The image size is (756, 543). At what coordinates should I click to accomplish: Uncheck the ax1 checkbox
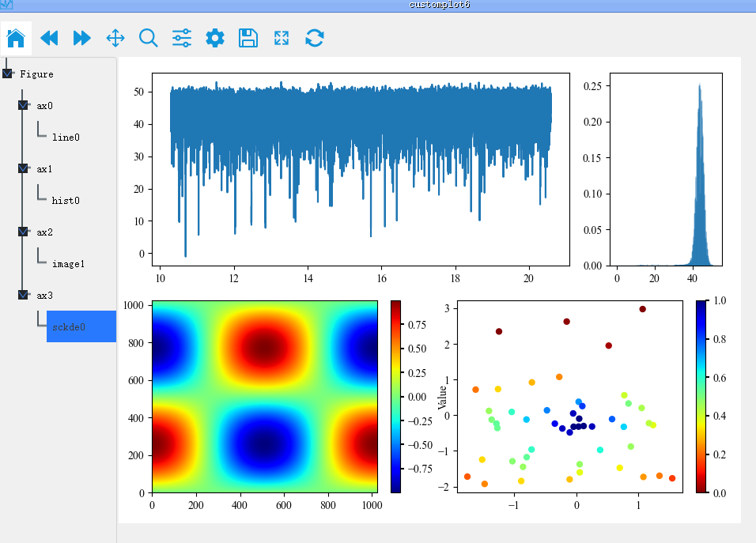23,168
